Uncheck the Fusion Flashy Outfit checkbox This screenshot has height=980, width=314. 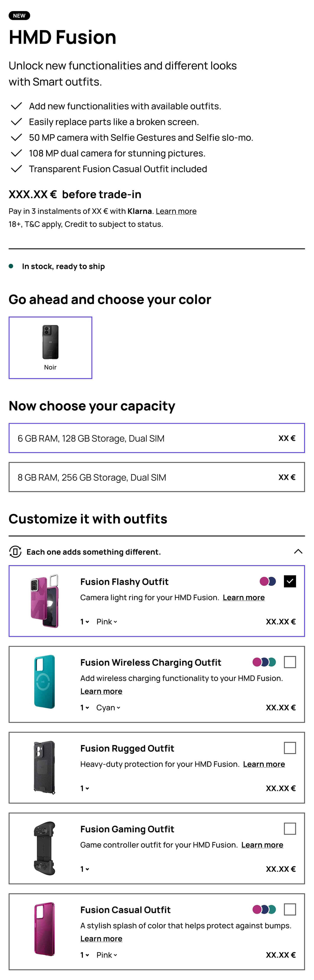pos(290,581)
